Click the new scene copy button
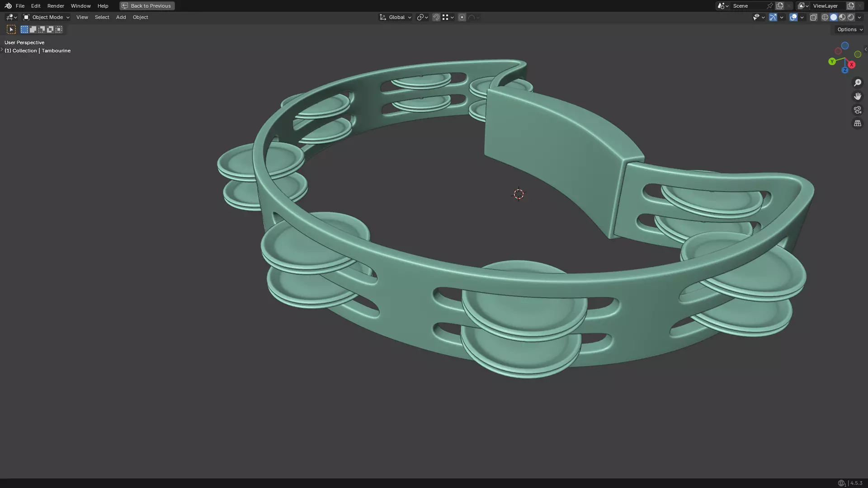Viewport: 868px width, 488px height. coord(780,6)
